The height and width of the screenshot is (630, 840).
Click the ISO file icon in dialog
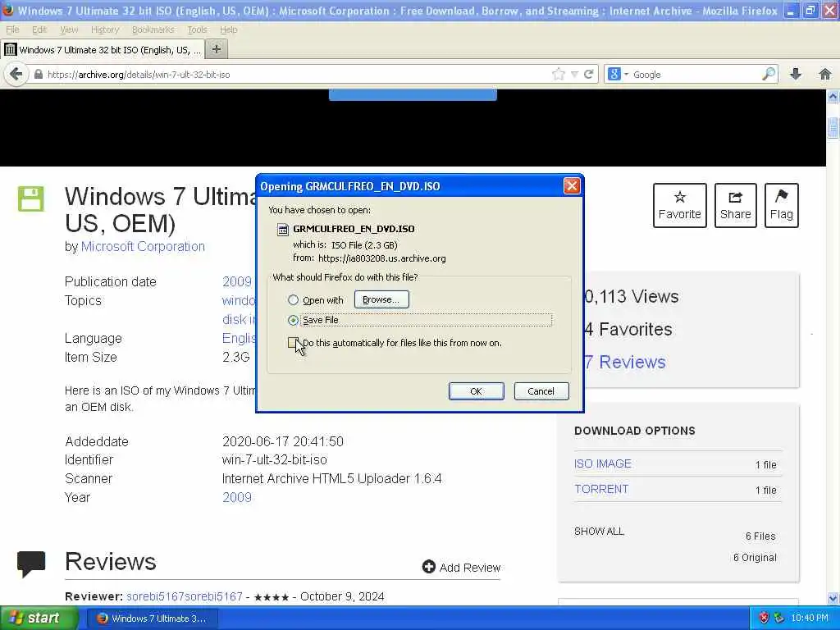(282, 230)
